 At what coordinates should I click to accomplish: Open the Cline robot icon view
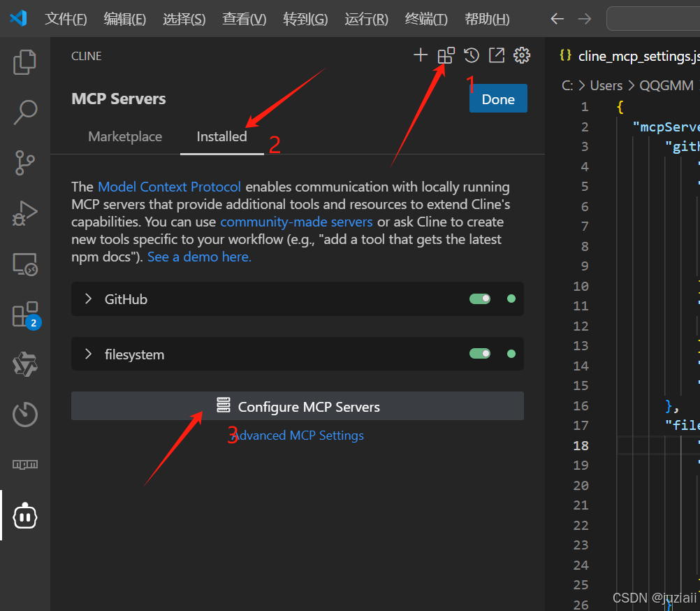pos(24,516)
